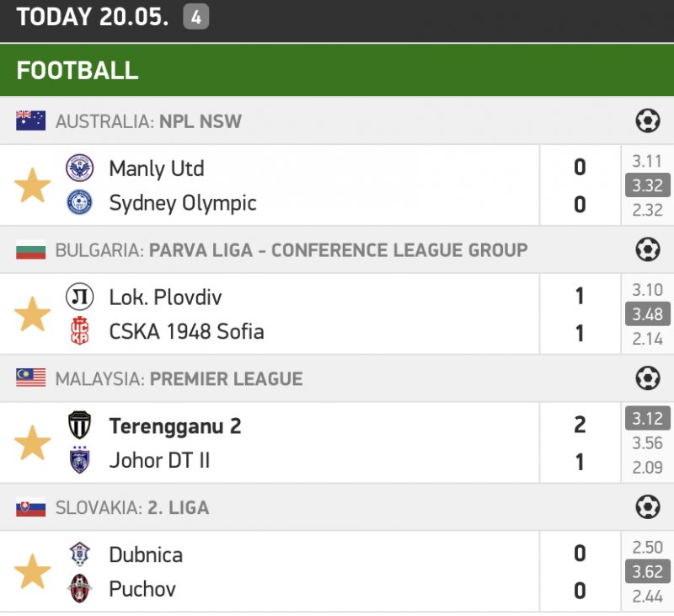Click the Today 20.05. header
The width and height of the screenshot is (674, 616).
(x=93, y=17)
